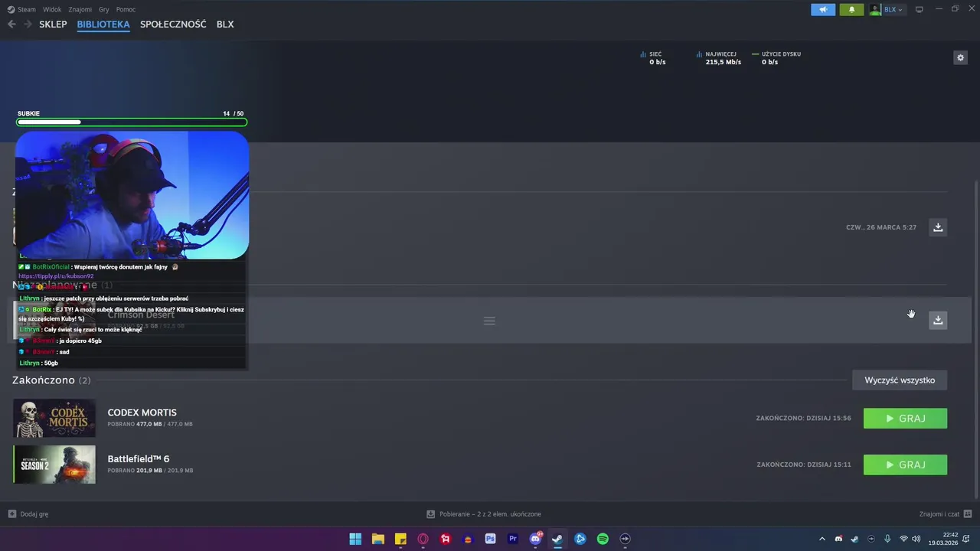Open the CODEX MORTIS thumbnail
This screenshot has height=551, width=980.
[x=54, y=418]
